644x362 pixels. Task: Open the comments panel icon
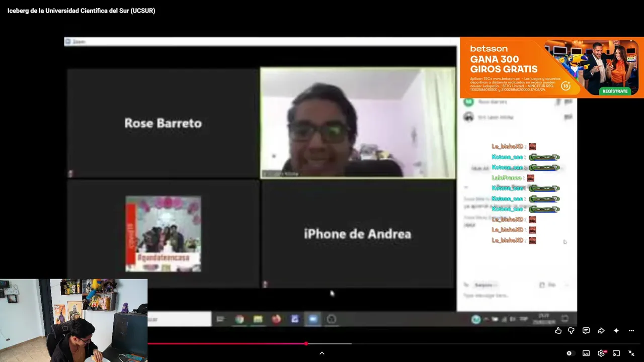click(x=586, y=331)
